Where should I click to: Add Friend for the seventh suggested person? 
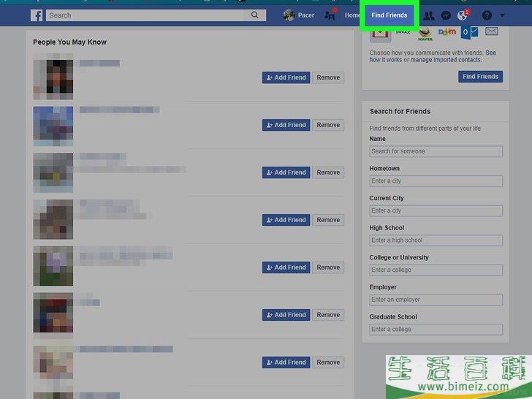pyautogui.click(x=286, y=362)
